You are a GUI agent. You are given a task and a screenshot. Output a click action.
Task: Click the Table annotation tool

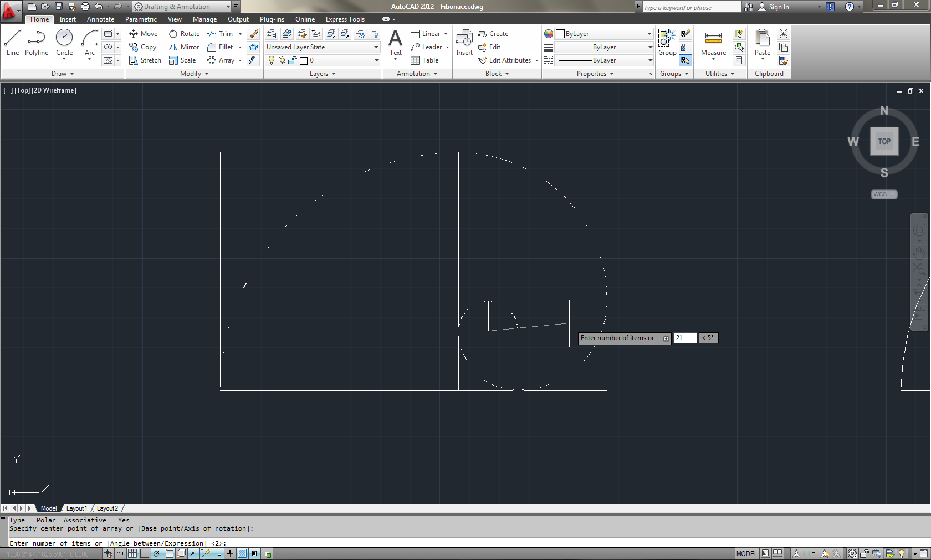tap(424, 60)
